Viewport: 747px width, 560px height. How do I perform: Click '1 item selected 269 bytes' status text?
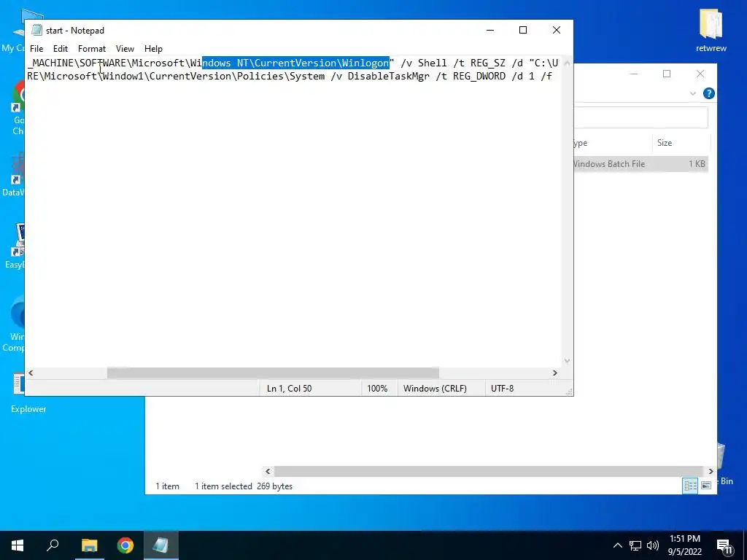[244, 486]
